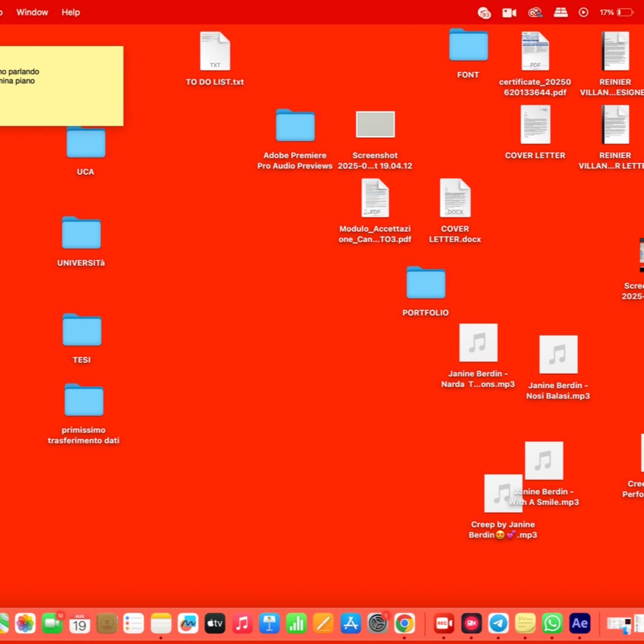Viewport: 644px width, 644px height.
Task: Click the yellow sticky note
Action: click(x=62, y=100)
